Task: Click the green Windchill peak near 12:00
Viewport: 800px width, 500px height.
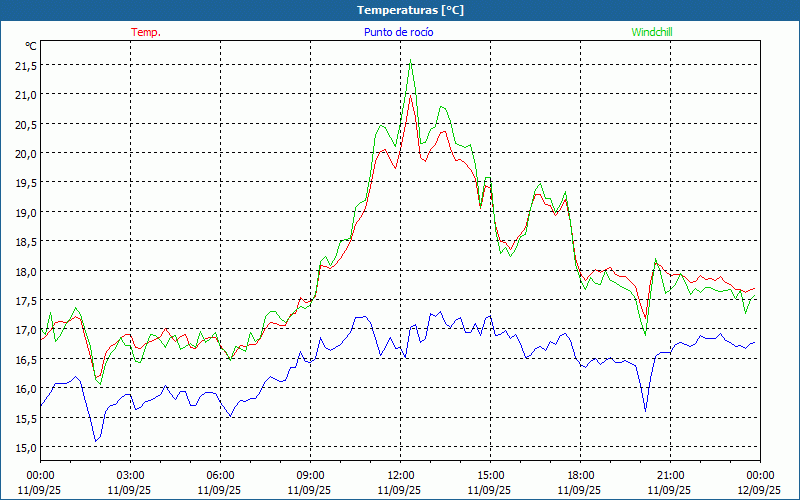Action: click(410, 60)
